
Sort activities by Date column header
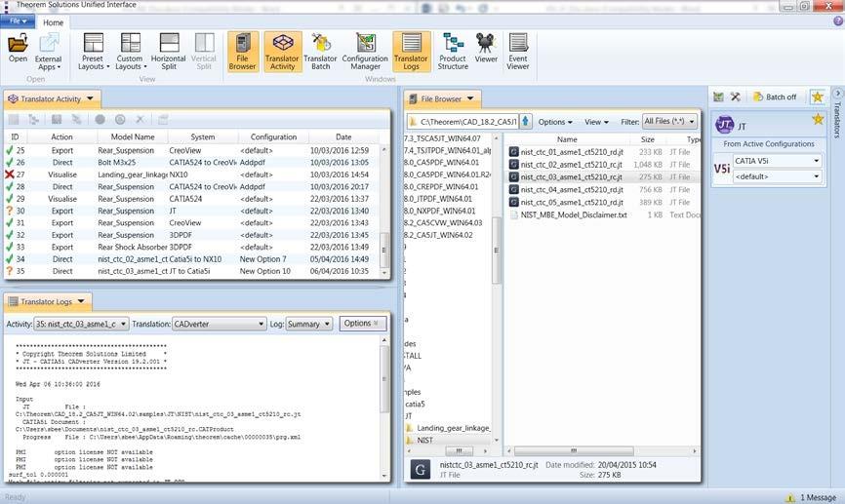tap(343, 137)
